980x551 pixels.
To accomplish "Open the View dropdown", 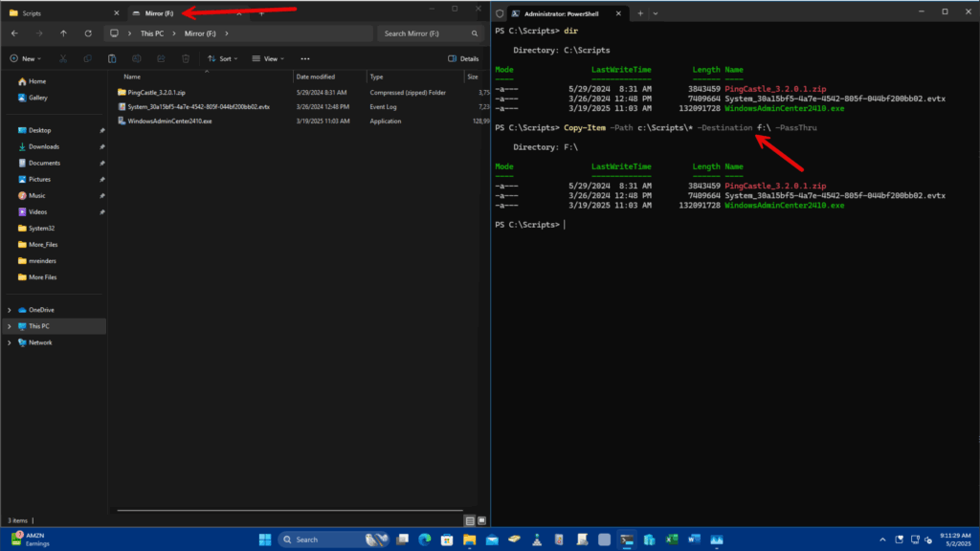I will click(x=268, y=58).
